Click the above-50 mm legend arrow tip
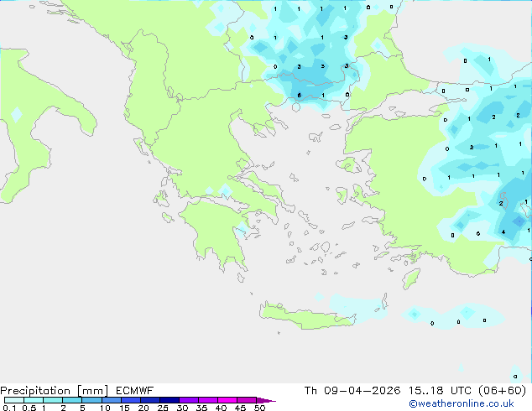 (266, 401)
